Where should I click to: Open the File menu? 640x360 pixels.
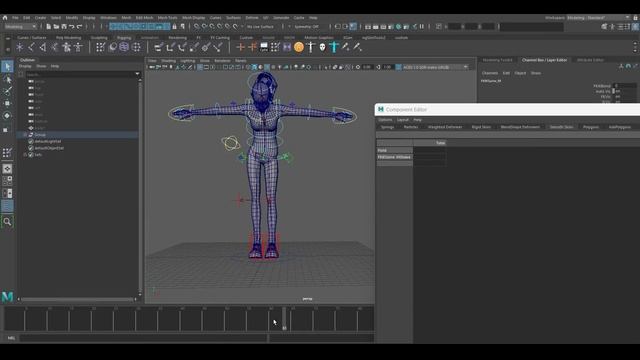pos(15,18)
